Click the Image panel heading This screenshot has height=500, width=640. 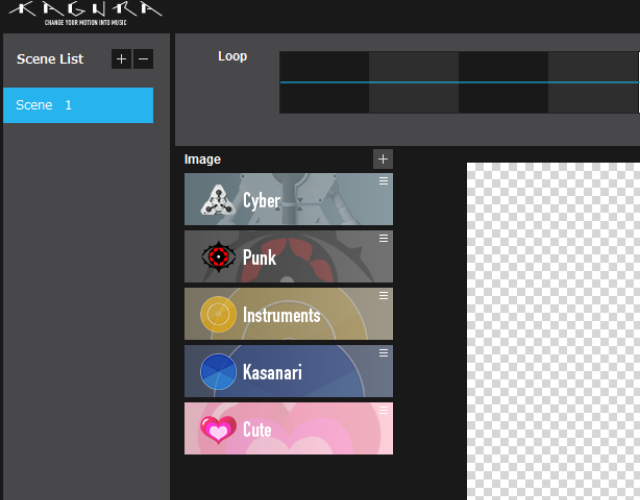click(x=202, y=159)
